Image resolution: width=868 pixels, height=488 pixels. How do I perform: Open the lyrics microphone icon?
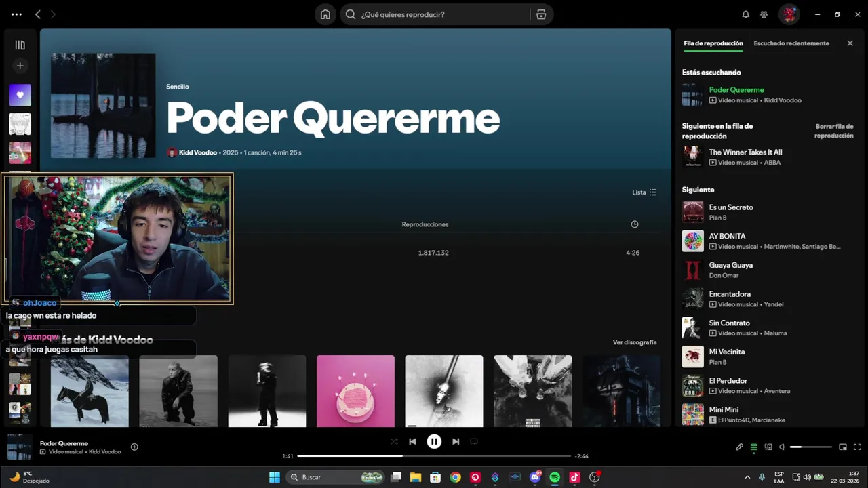point(739,447)
